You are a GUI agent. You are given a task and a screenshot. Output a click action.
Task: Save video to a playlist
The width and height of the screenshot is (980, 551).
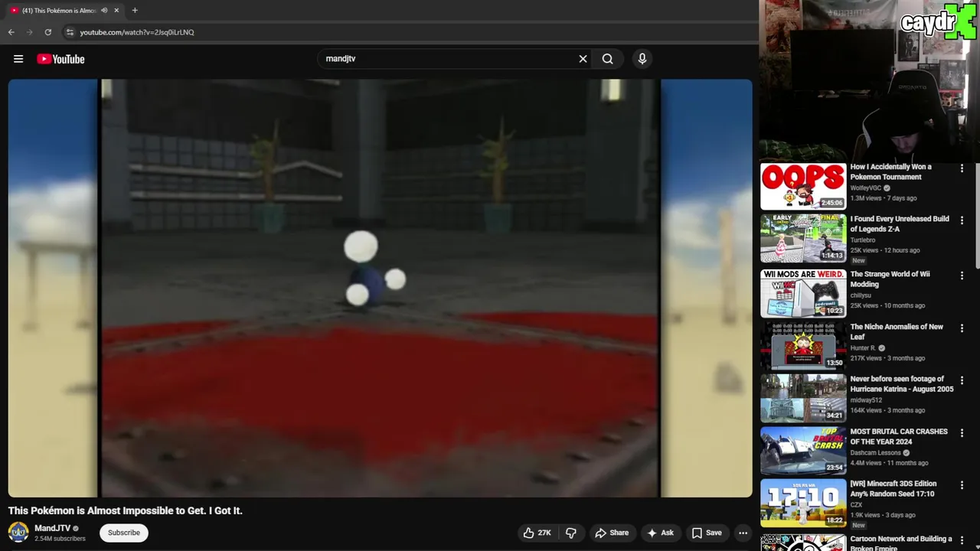tap(707, 533)
